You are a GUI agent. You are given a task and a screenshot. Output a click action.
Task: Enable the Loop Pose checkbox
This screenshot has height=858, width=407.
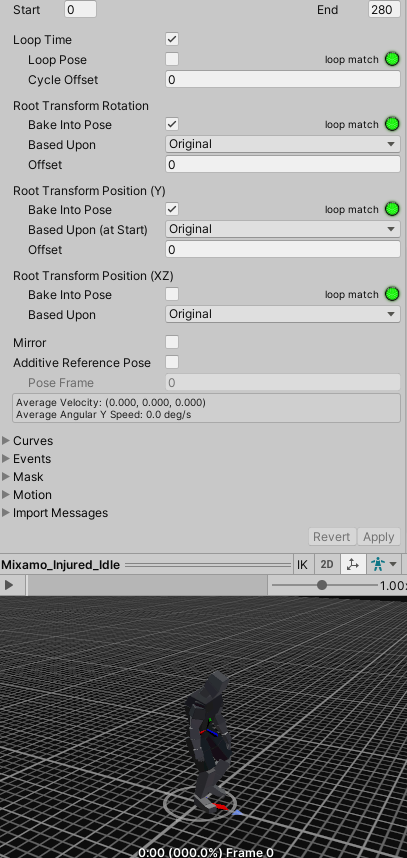click(172, 59)
